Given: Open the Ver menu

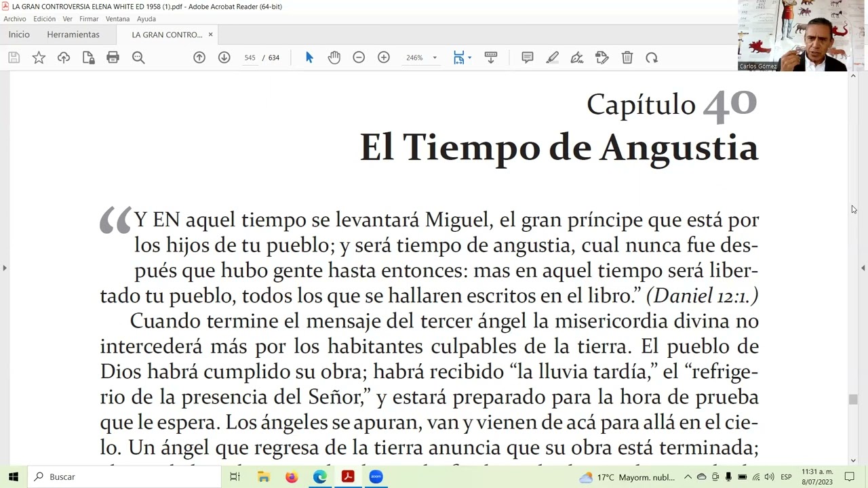Looking at the screenshot, I should (68, 19).
